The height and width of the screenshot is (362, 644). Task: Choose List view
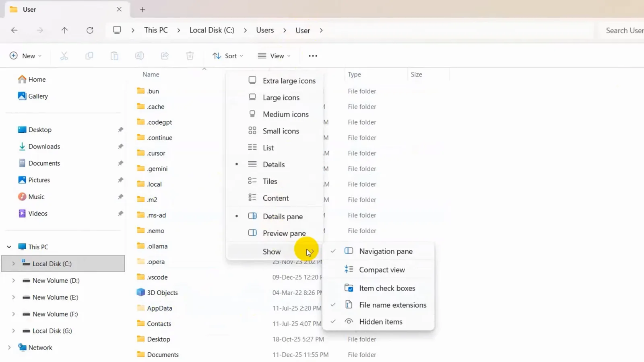pyautogui.click(x=275, y=148)
